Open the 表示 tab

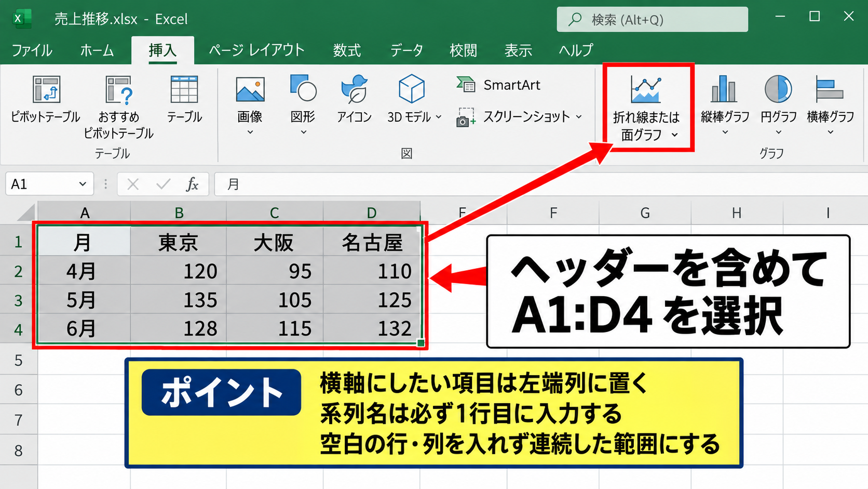pos(518,50)
